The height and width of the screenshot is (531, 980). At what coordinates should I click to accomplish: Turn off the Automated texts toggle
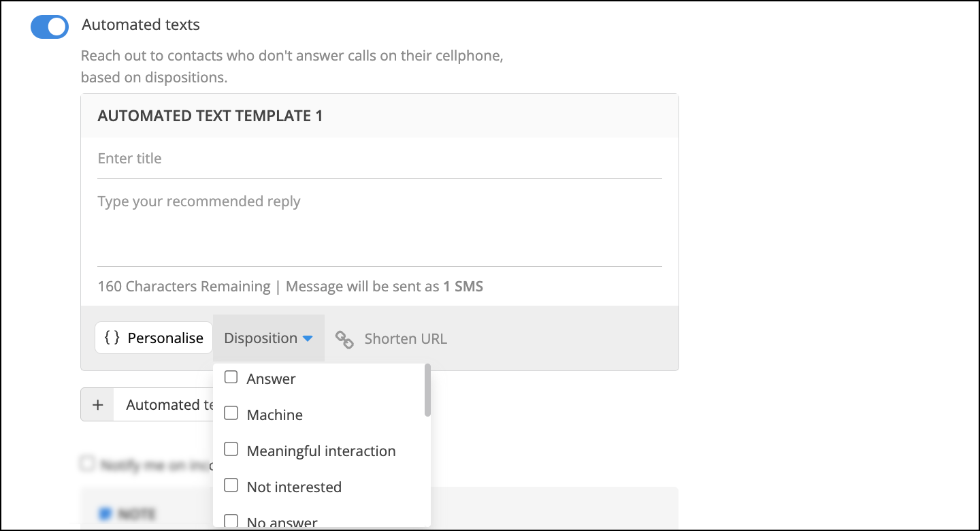click(x=50, y=27)
